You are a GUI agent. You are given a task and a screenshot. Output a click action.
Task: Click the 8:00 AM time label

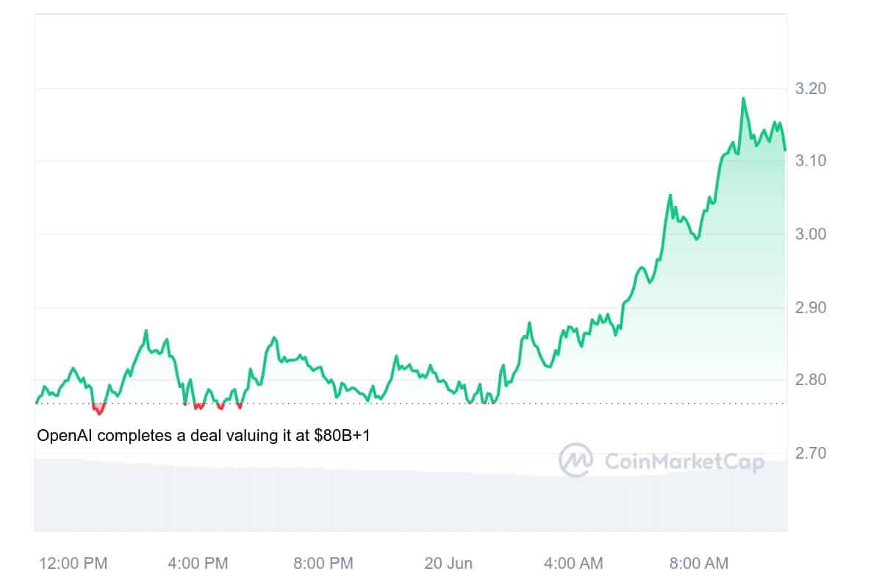point(698,564)
